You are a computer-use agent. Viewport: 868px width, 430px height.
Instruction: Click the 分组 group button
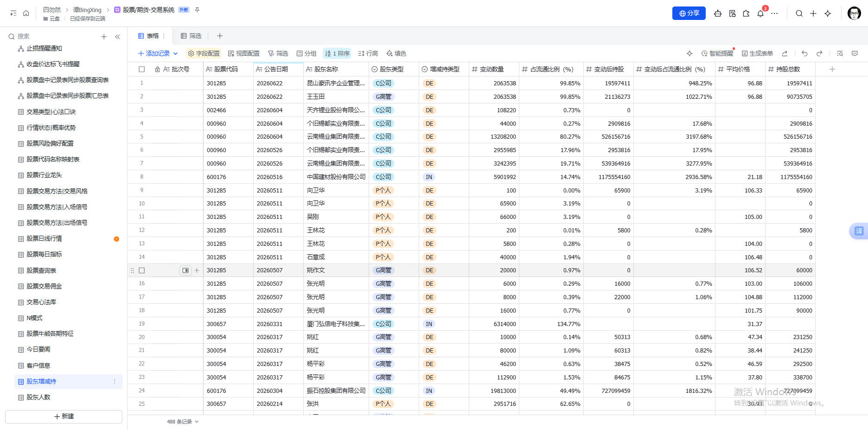(306, 53)
